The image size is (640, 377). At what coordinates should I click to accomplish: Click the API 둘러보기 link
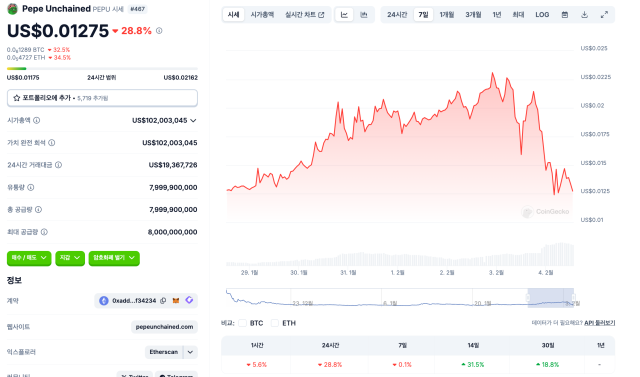point(600,323)
